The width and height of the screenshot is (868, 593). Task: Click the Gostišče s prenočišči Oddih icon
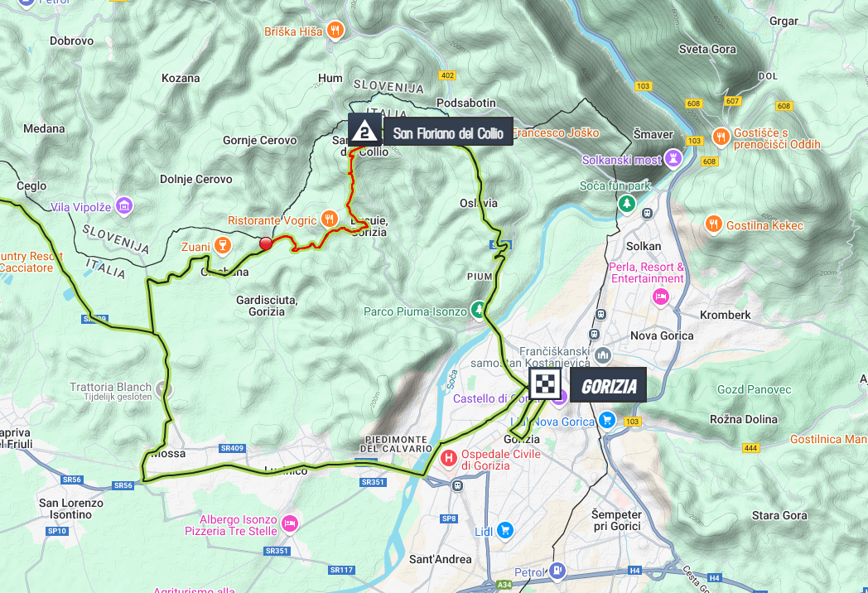click(721, 136)
